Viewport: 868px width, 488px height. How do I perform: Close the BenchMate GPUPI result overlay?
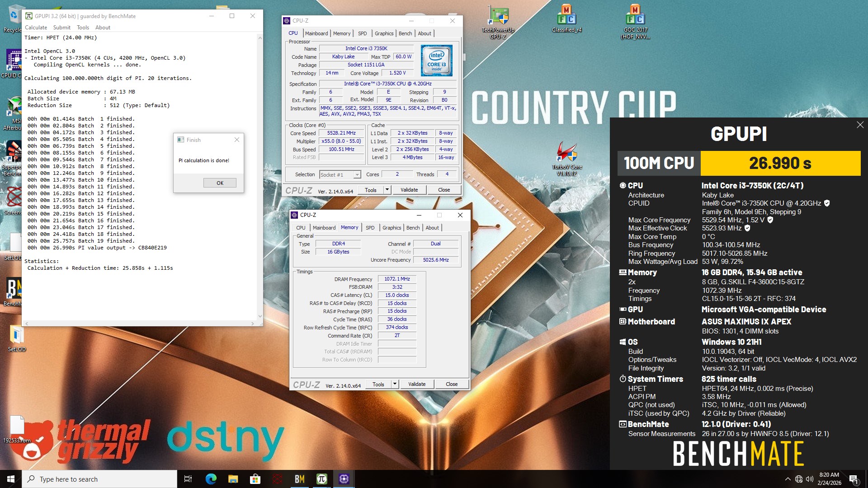pyautogui.click(x=860, y=125)
